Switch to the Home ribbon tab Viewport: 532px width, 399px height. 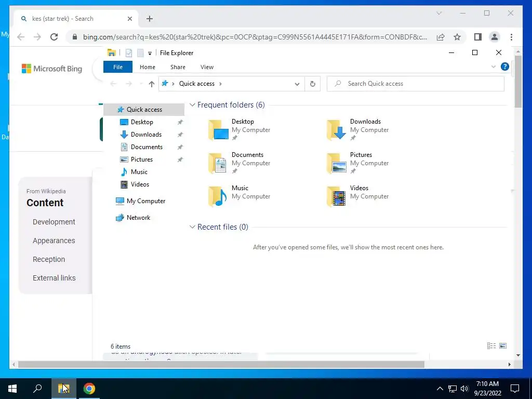tap(148, 67)
